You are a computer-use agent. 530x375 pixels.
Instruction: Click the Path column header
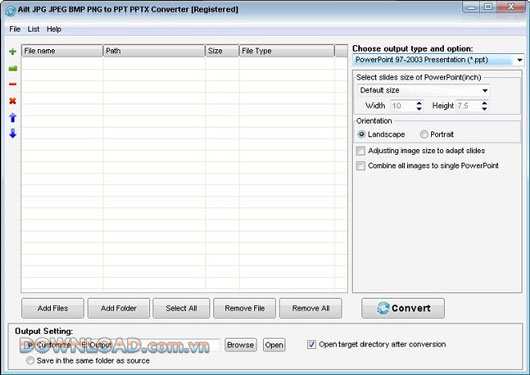pyautogui.click(x=154, y=51)
